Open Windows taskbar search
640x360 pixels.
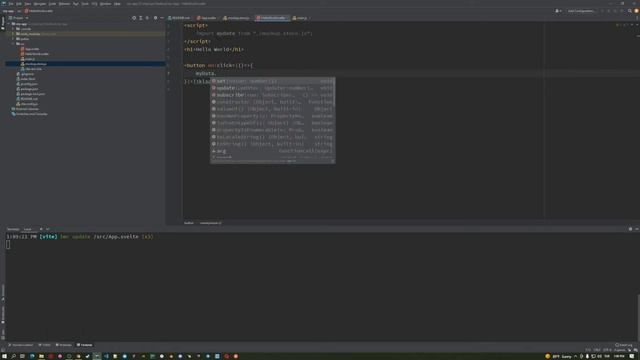13,356
